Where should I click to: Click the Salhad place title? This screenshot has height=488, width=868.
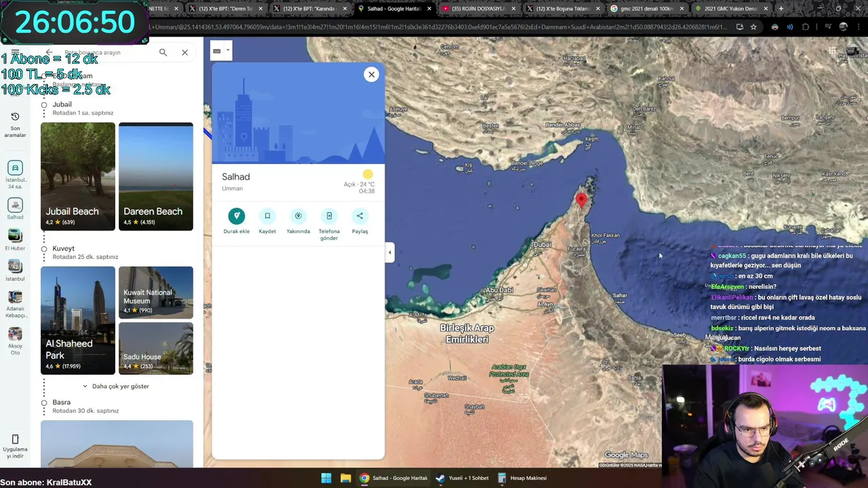point(236,177)
